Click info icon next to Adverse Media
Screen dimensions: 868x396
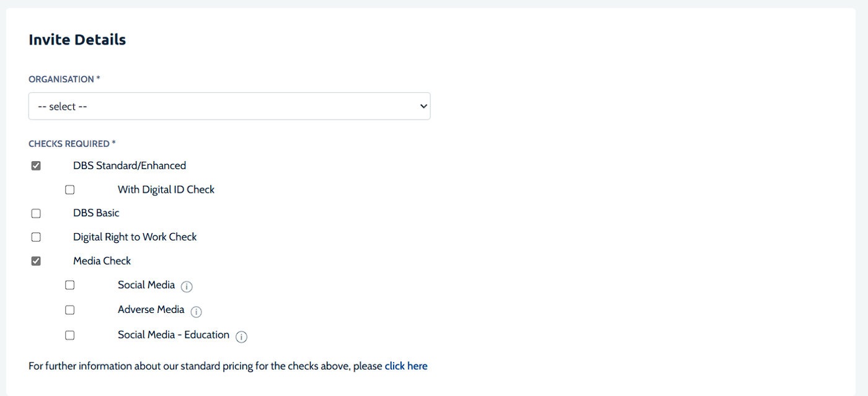point(197,312)
